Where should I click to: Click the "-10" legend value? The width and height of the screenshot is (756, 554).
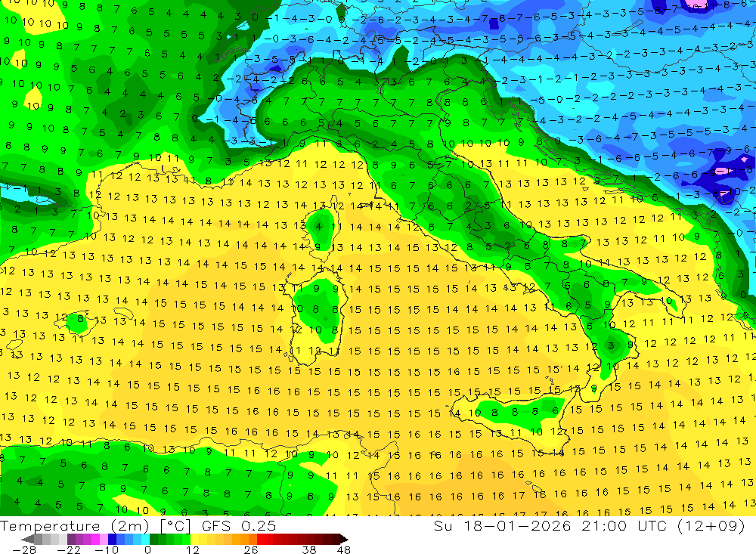tap(107, 549)
